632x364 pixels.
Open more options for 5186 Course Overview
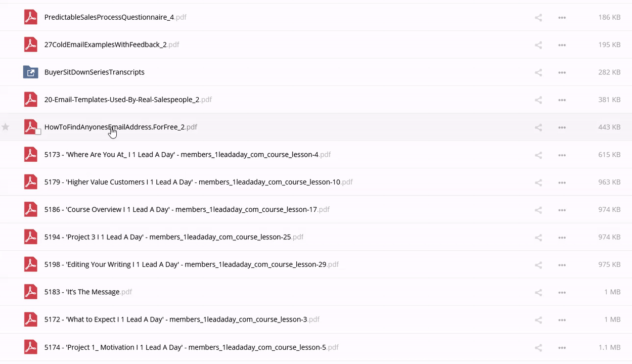(562, 210)
